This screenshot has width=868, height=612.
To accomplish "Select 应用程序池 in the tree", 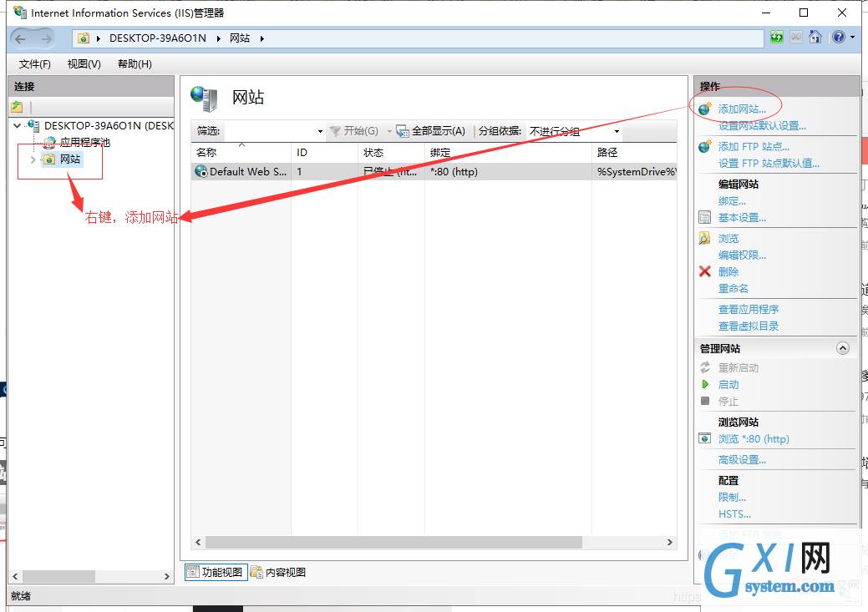I will pos(84,143).
